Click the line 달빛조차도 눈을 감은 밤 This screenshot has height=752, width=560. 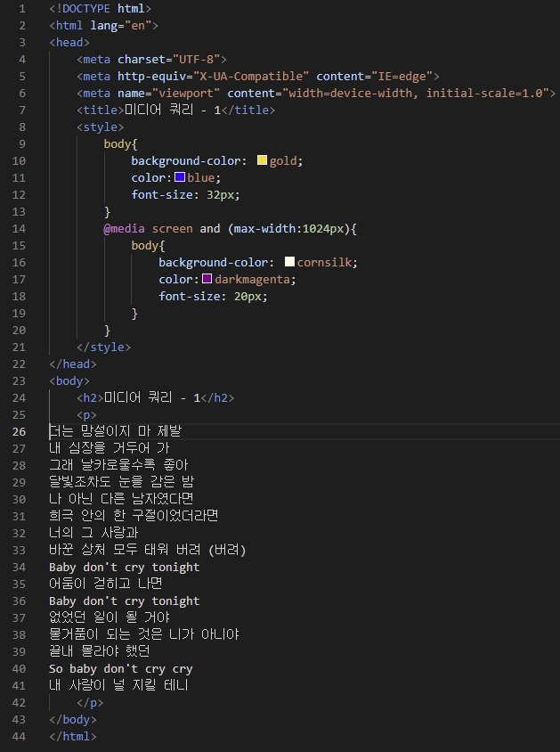coord(121,481)
